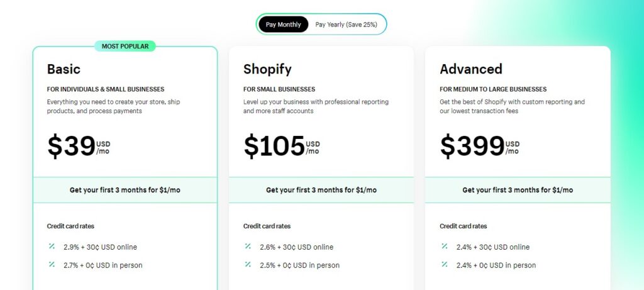
Task: Click Basic plan $1/mo promo banner
Action: (125, 190)
